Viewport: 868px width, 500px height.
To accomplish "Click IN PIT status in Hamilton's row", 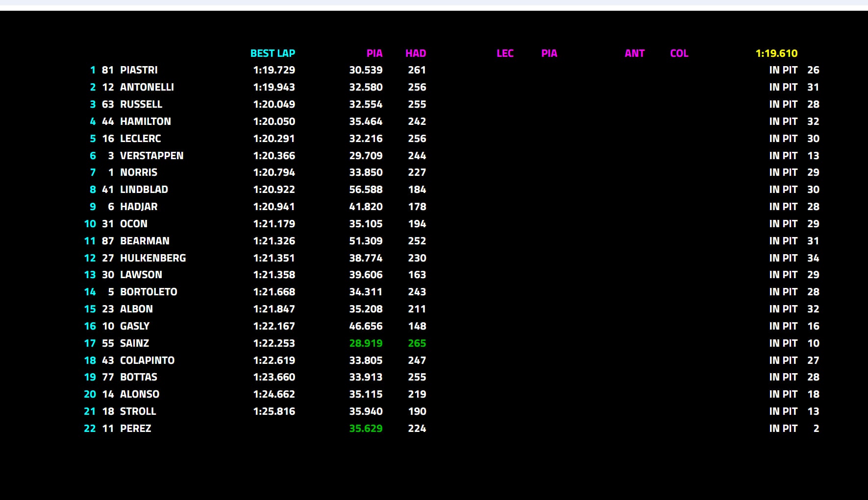I will (783, 121).
